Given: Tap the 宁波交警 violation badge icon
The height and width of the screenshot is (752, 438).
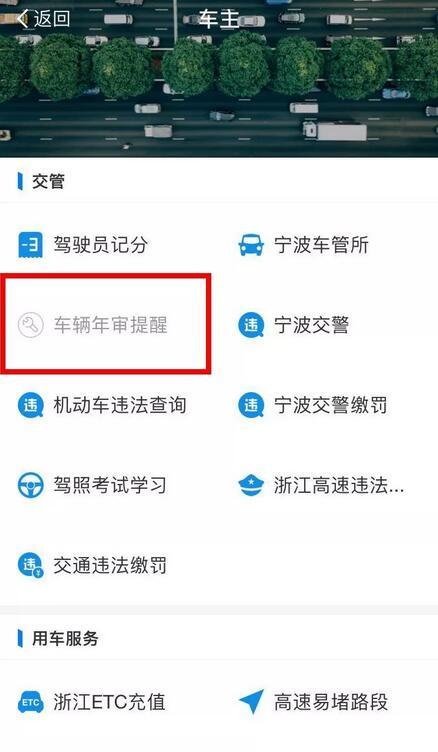Looking at the screenshot, I should (251, 325).
